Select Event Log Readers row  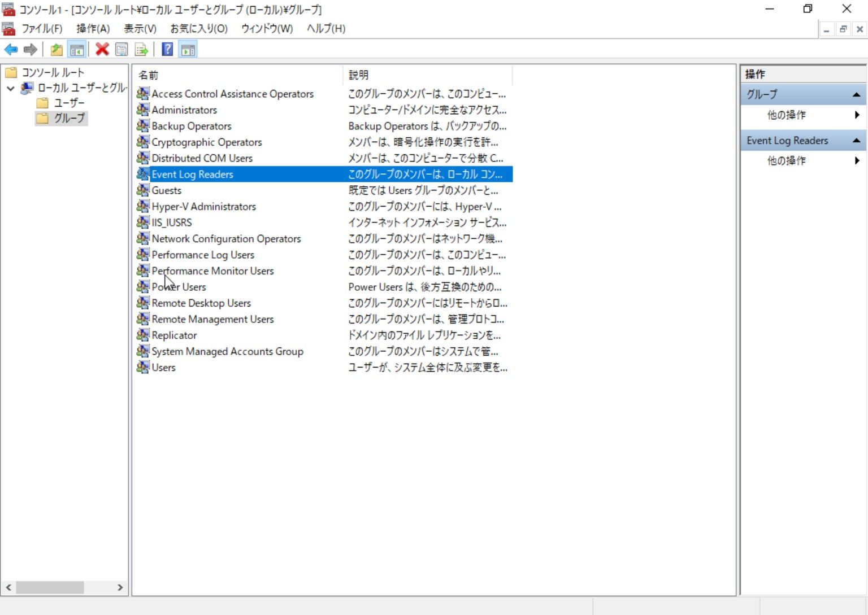coord(324,174)
